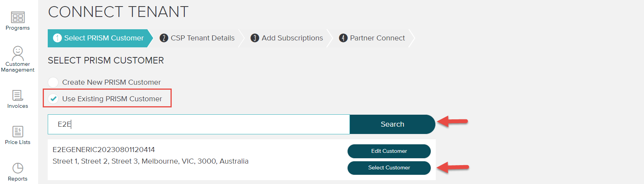Select Create New PRISM Customer radio
Viewport: 644px width, 184px height.
pyautogui.click(x=53, y=82)
